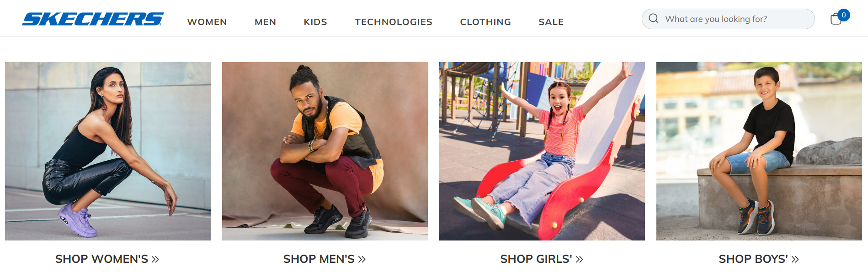Click the Shop Girls' double chevron
The width and height of the screenshot is (868, 277).
tap(580, 259)
